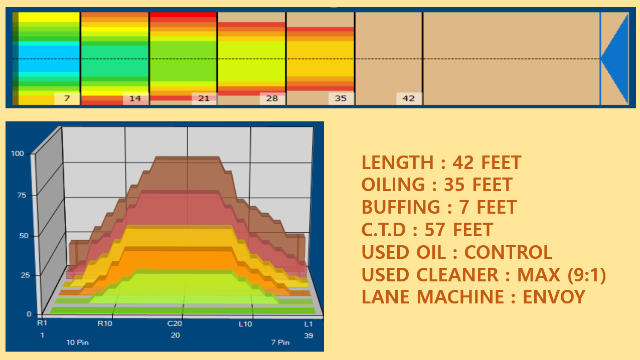Image resolution: width=640 pixels, height=360 pixels.
Task: Click the 7 Pin label
Action: [280, 342]
